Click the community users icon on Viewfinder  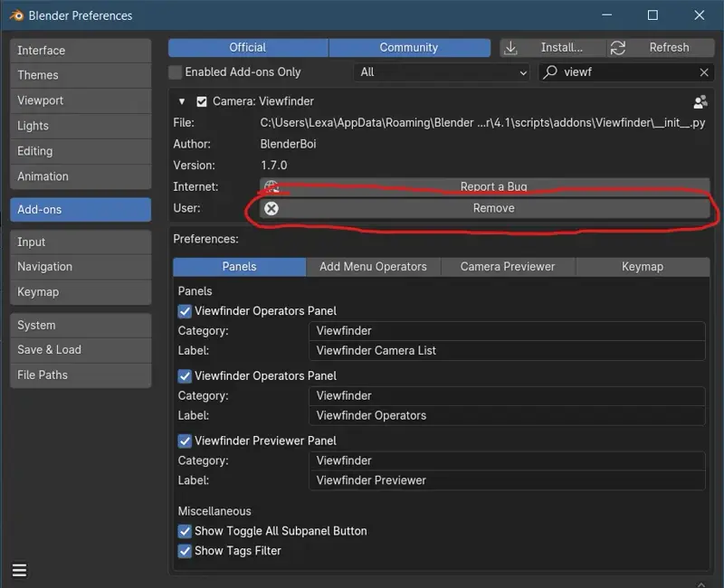(x=700, y=102)
